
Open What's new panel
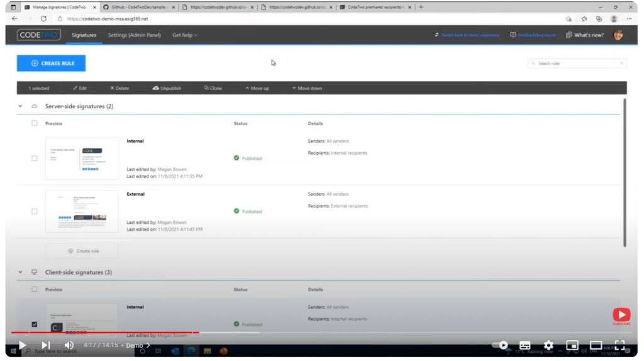(585, 35)
